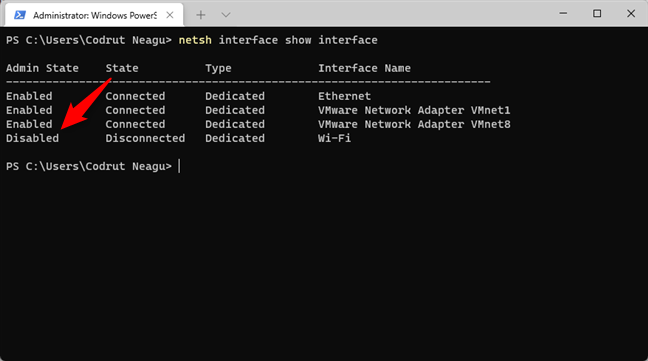Click the netsh command word
Viewport: 648px width, 361px height.
coord(195,40)
